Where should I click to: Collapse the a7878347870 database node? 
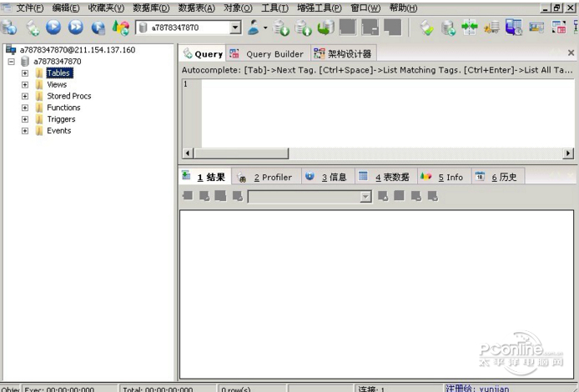(12, 61)
